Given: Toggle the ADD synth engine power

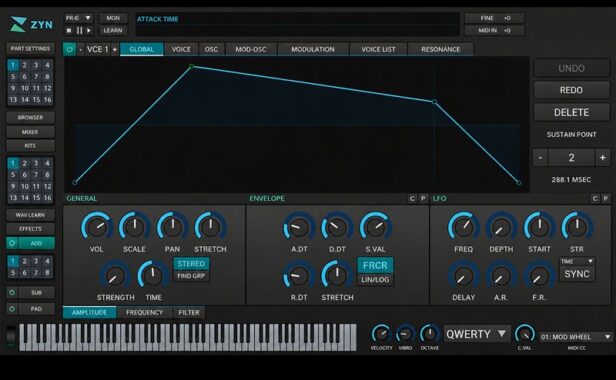Looking at the screenshot, I should tap(12, 243).
